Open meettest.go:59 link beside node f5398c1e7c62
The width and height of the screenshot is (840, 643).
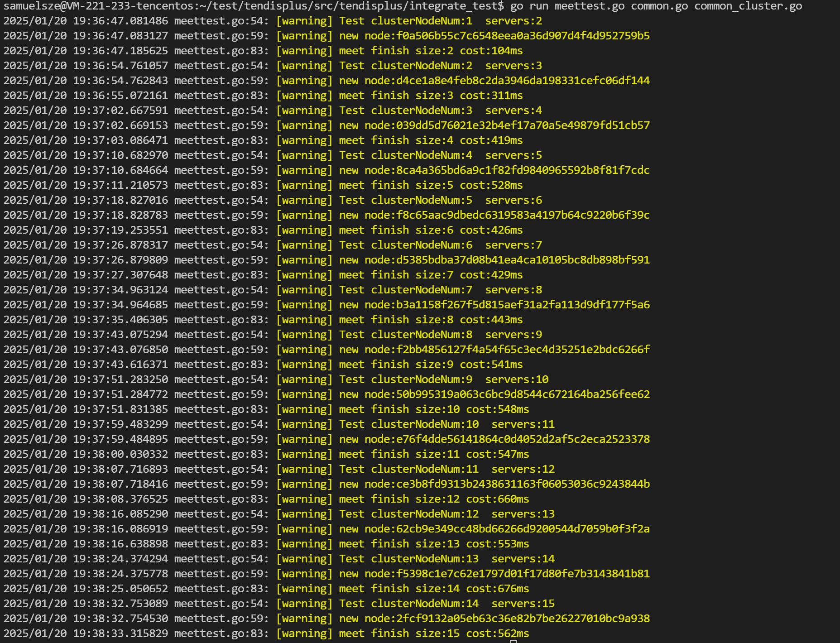pyautogui.click(x=221, y=574)
